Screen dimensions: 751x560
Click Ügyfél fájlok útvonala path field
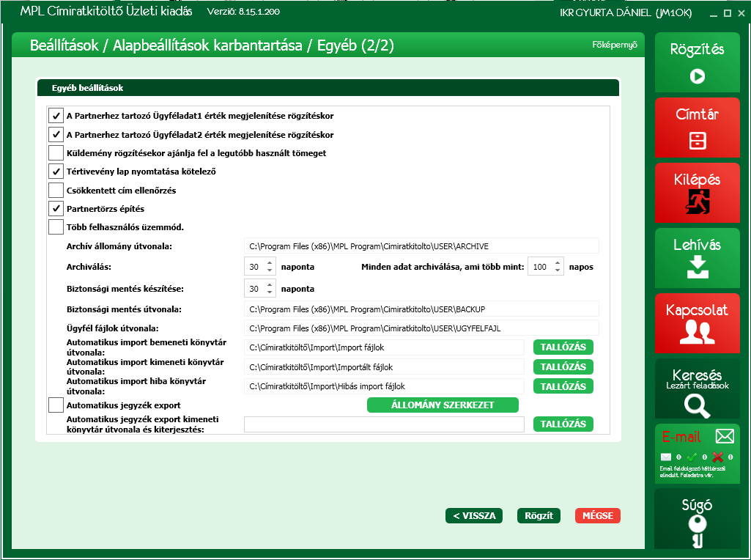(x=421, y=328)
